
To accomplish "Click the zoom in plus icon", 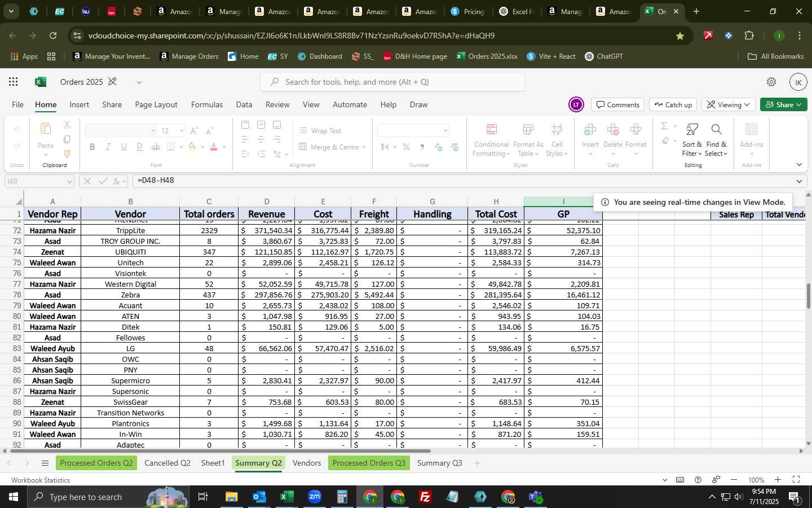I will pos(778,480).
